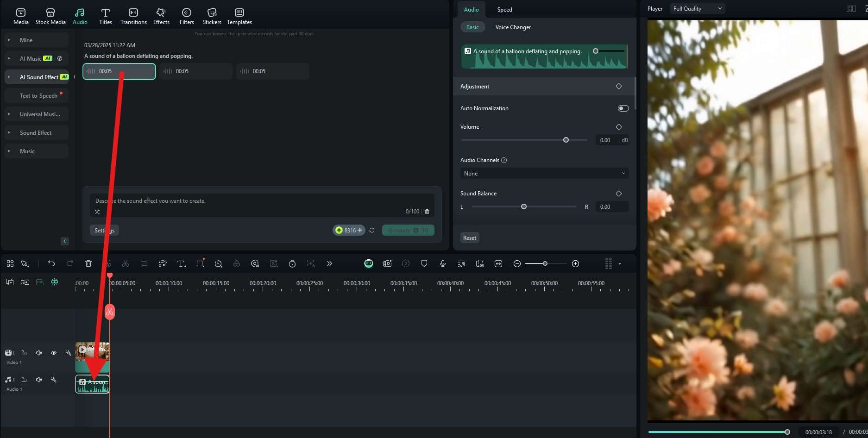
Task: Add a marker with the shield icon
Action: pyautogui.click(x=424, y=263)
